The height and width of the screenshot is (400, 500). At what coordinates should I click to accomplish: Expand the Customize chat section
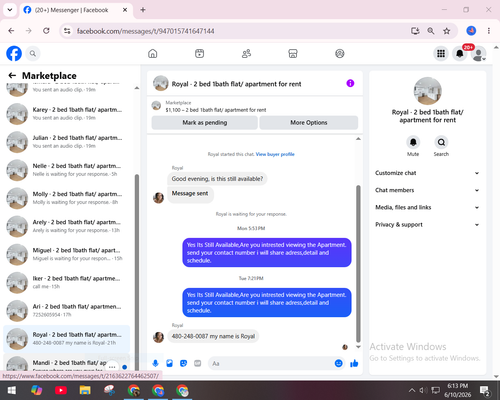coord(427,173)
